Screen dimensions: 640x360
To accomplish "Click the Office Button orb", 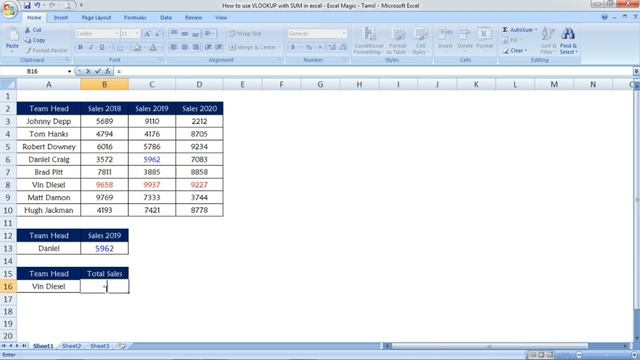I will (9, 9).
